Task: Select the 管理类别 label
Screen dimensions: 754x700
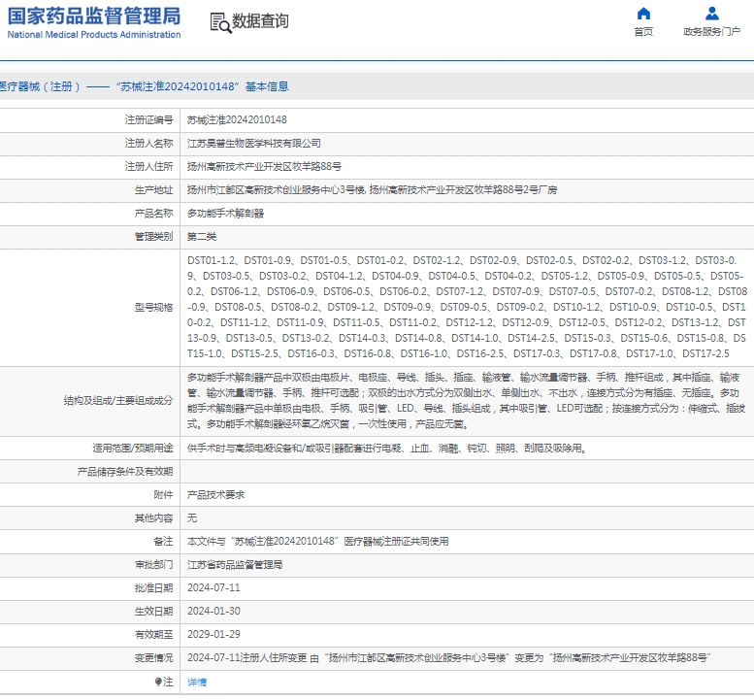Action: [153, 237]
